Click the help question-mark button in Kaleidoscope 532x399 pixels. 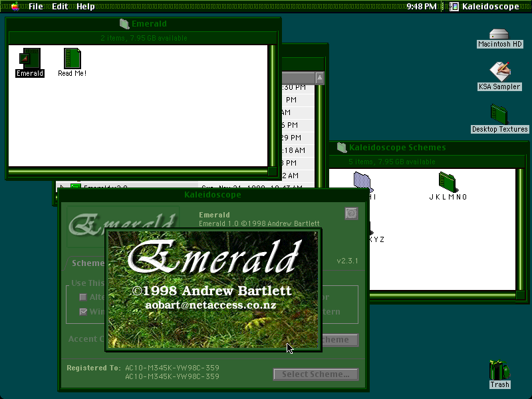[351, 213]
